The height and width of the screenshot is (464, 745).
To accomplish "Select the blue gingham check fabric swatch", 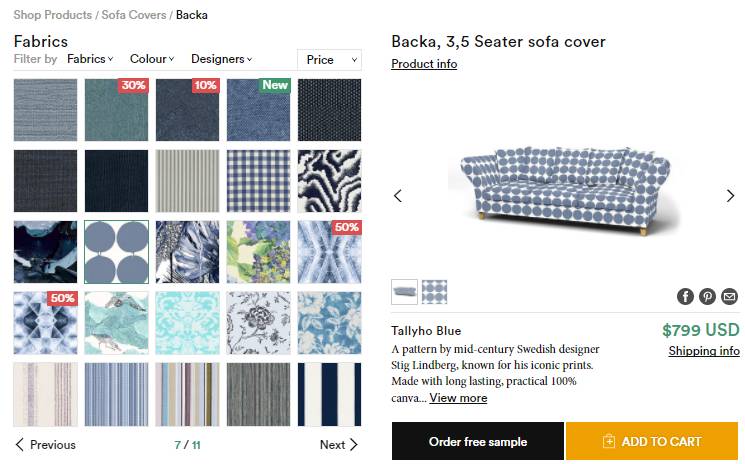I will pos(258,181).
